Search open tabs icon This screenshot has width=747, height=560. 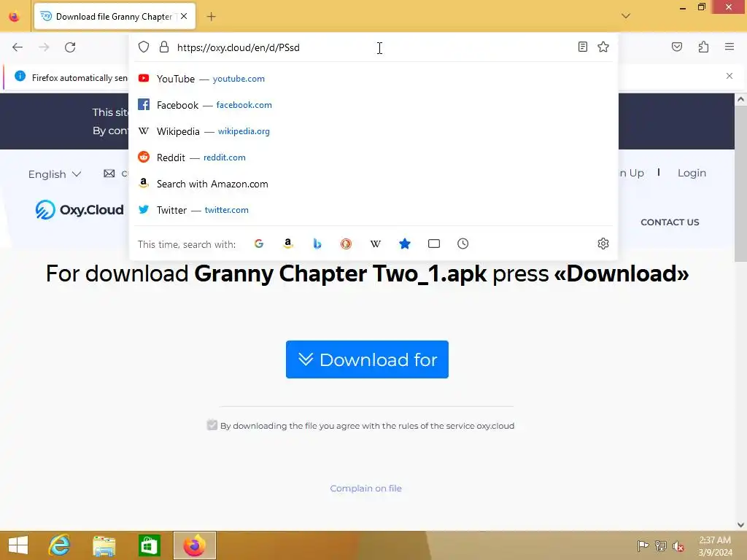point(434,244)
